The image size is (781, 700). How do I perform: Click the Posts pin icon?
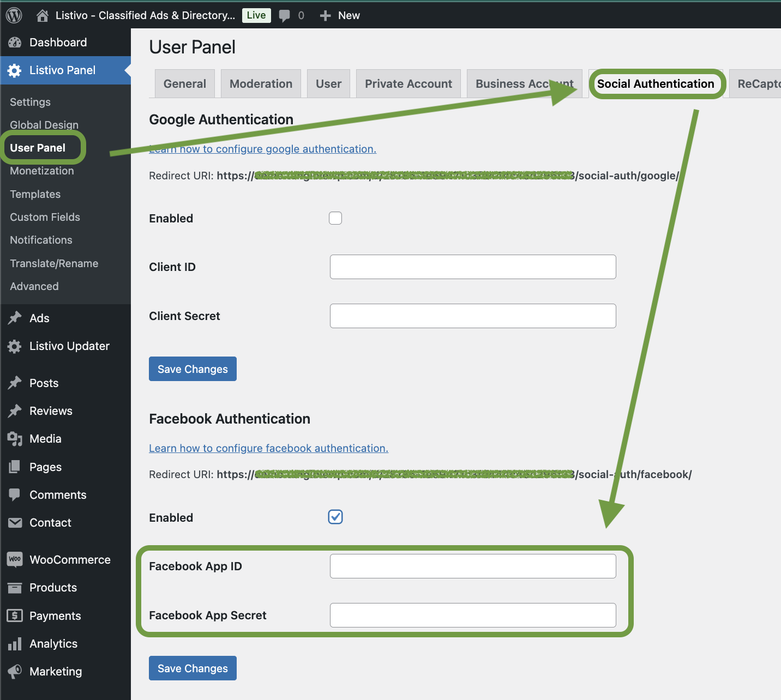tap(15, 383)
